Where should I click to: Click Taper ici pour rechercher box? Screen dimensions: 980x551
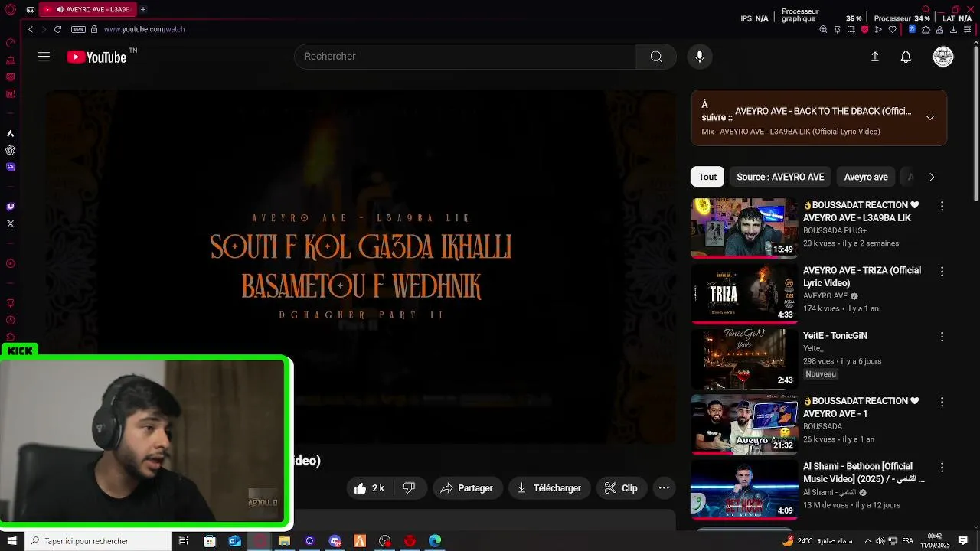(x=97, y=541)
